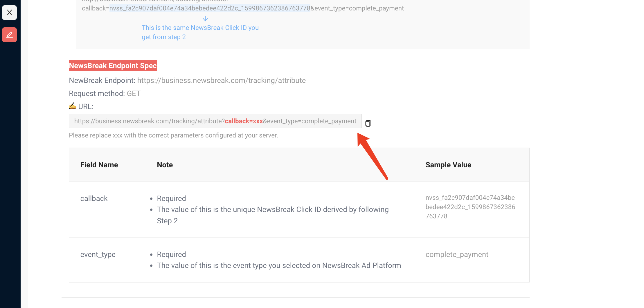The height and width of the screenshot is (308, 644).
Task: Click the Field Name column header
Action: [x=99, y=165]
